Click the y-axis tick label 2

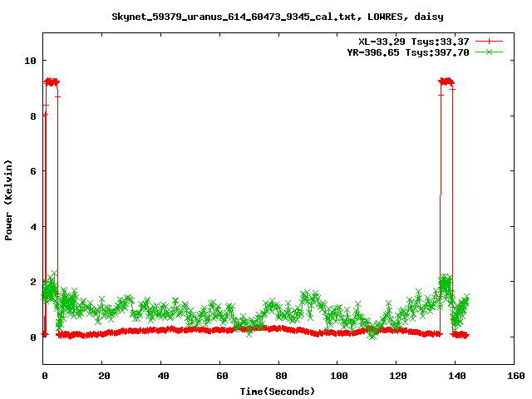coord(33,282)
